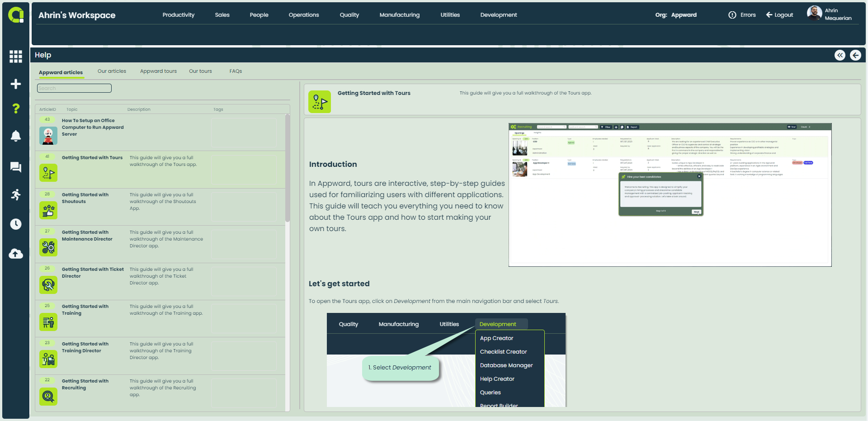
Task: Click the Org: Appward label
Action: [676, 15]
